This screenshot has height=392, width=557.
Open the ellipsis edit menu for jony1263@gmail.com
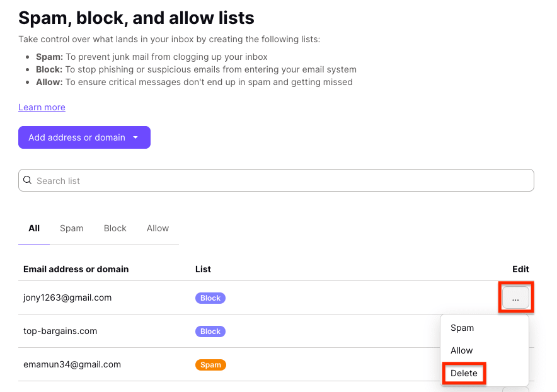point(516,297)
